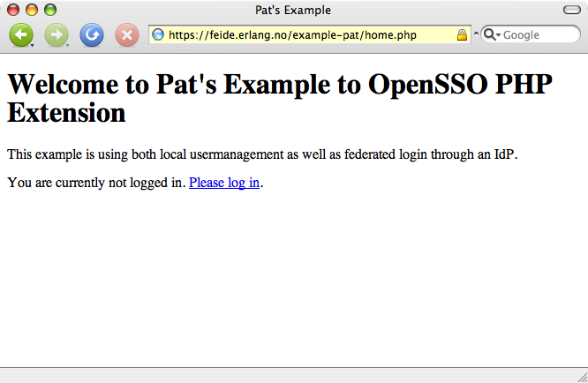Toggle toolbar visibility with the pill button
Viewport: 588px width, 383px height.
point(572,10)
